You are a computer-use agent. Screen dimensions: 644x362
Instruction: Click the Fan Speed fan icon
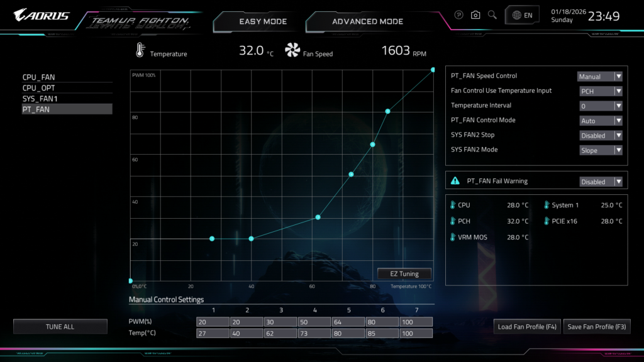[292, 50]
